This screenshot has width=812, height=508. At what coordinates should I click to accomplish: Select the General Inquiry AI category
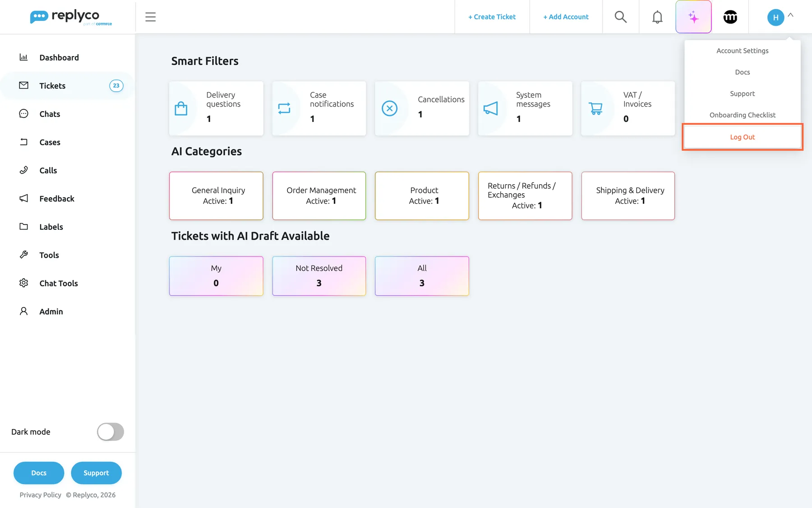pyautogui.click(x=216, y=196)
